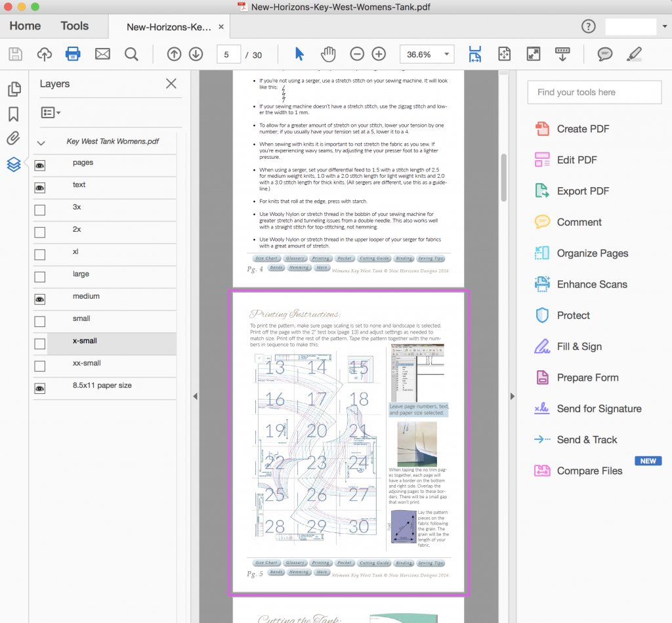Viewport: 672px width, 623px height.
Task: Show the x-small layer
Action: click(40, 344)
